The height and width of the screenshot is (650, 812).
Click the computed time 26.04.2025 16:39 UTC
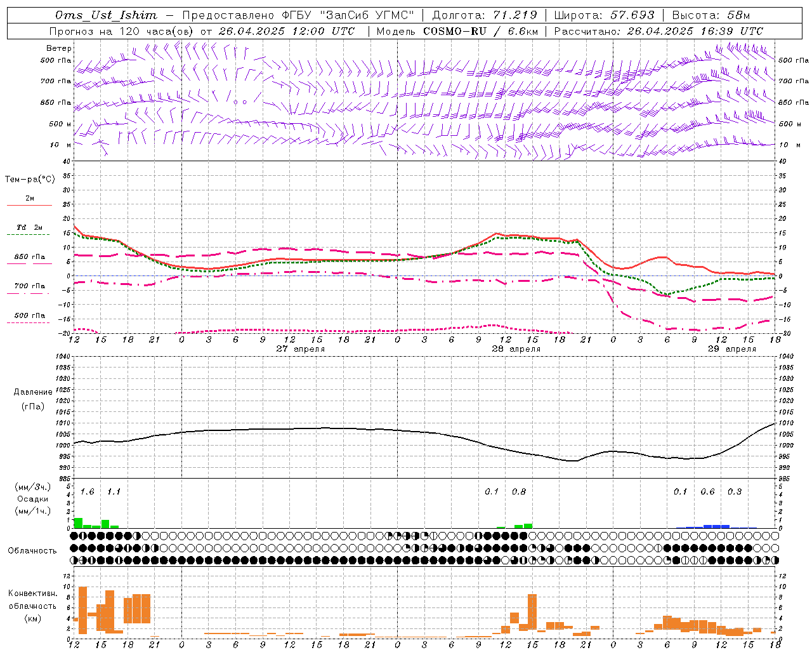[x=695, y=31]
